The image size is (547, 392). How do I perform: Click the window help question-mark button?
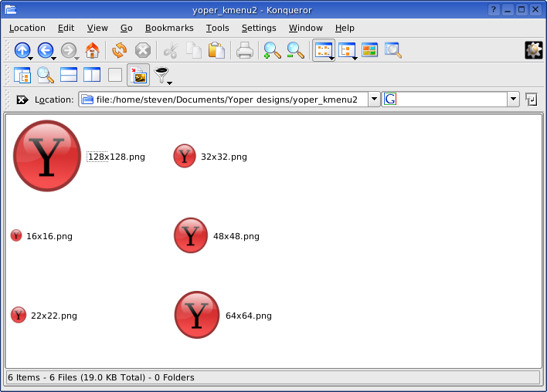493,9
